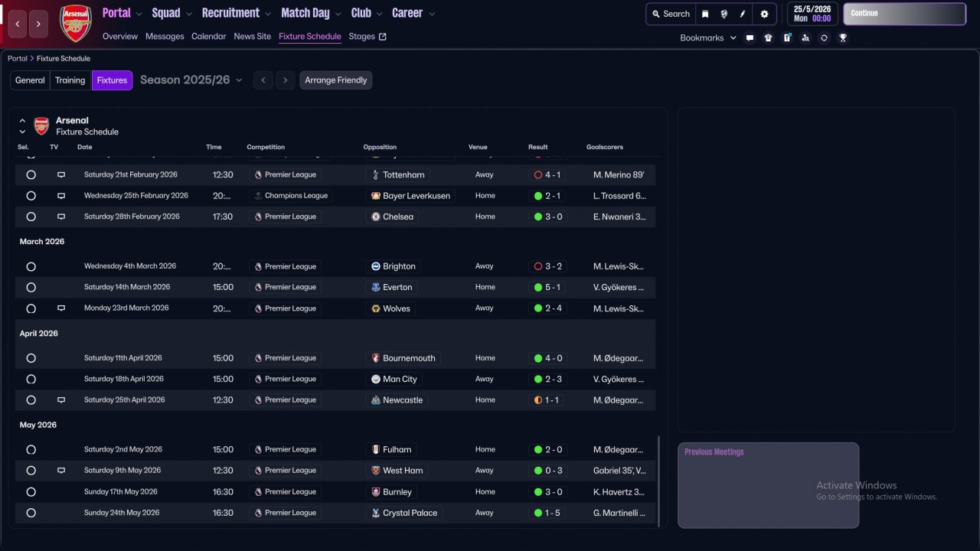
Task: Click the Man City club badge icon
Action: 375,379
